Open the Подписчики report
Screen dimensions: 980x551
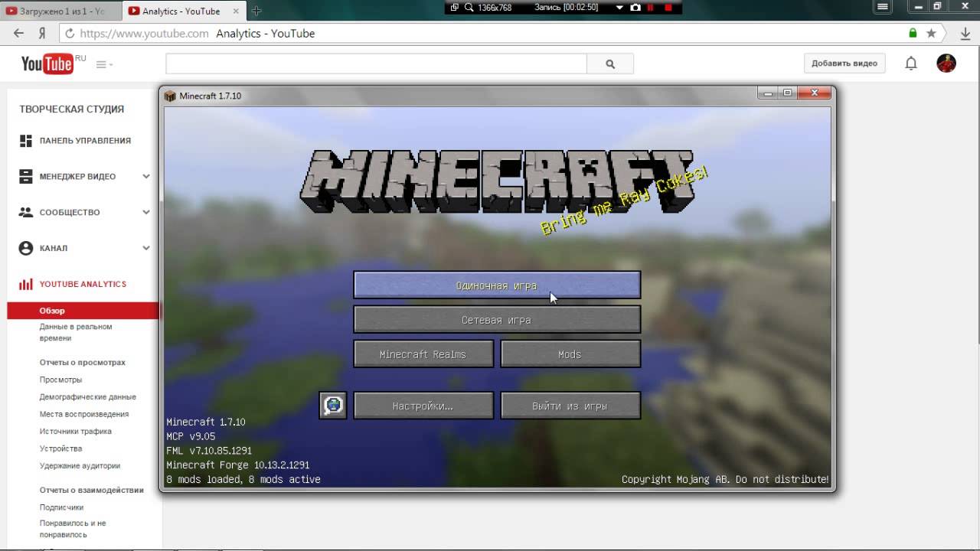click(x=61, y=507)
